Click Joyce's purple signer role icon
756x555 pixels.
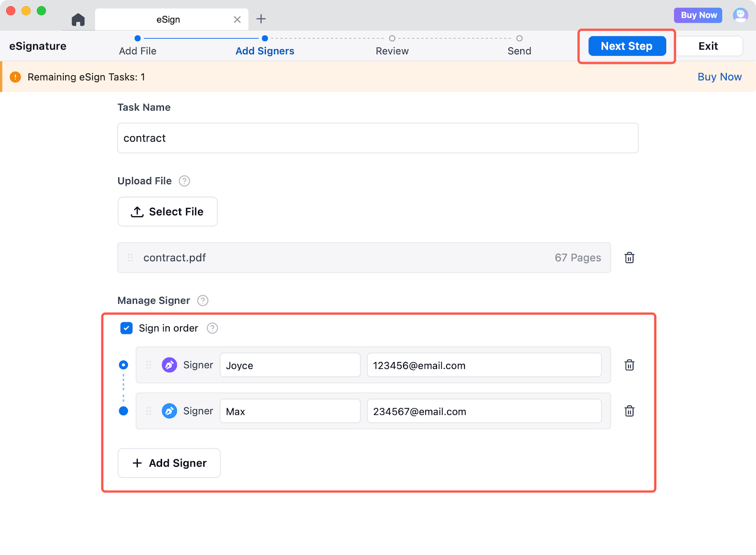click(169, 365)
